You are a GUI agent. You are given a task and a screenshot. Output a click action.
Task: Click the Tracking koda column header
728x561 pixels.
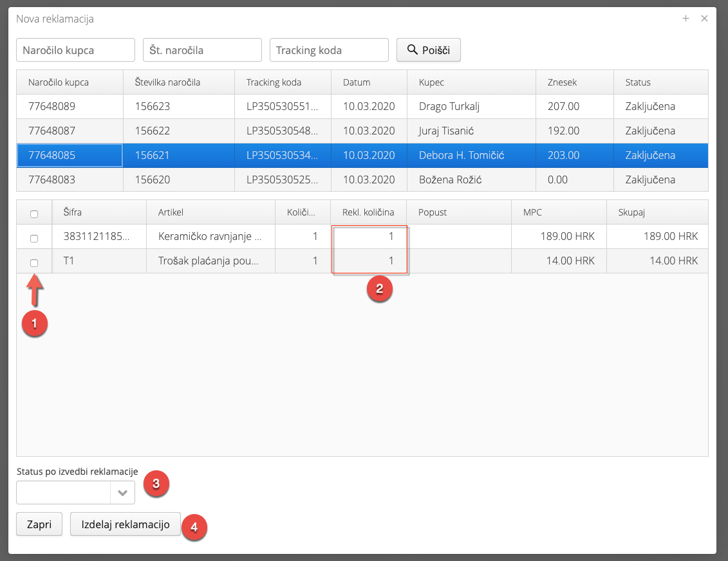[283, 82]
